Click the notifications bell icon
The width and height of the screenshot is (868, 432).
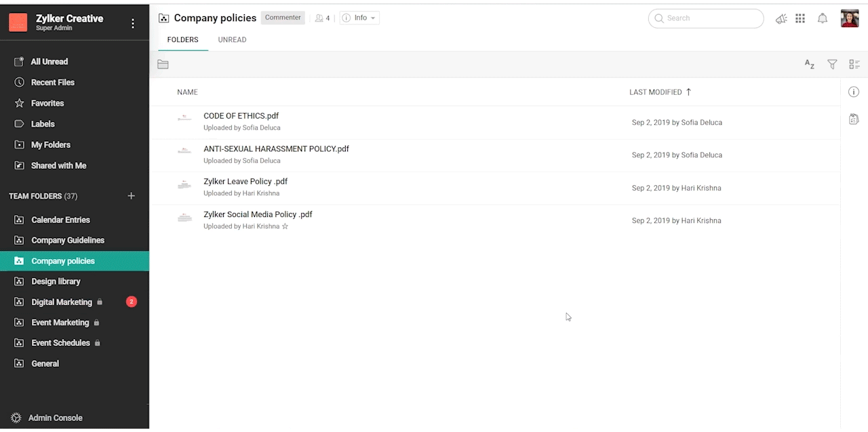point(823,19)
